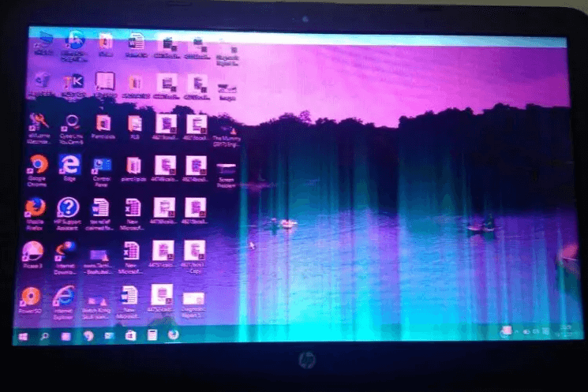Screen dimensions: 588x392
Task: Open Task View in the taskbar
Action: tap(66, 336)
